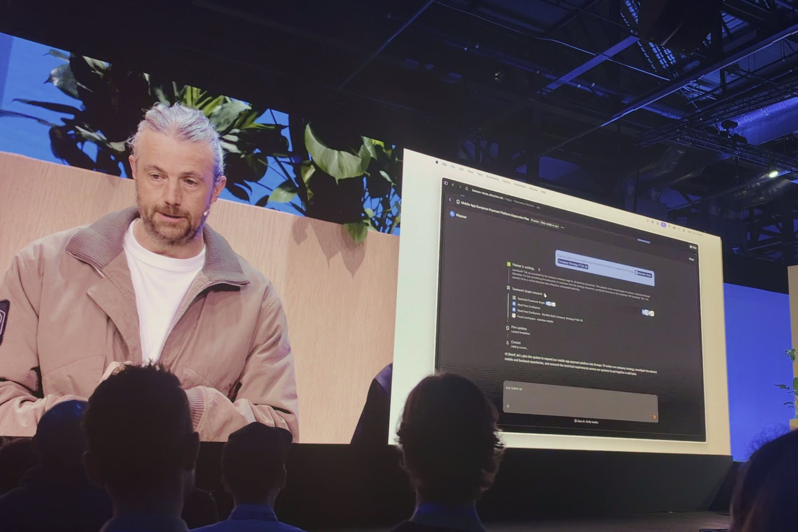The width and height of the screenshot is (798, 532).
Task: Open the Apple menu
Action: (436, 163)
